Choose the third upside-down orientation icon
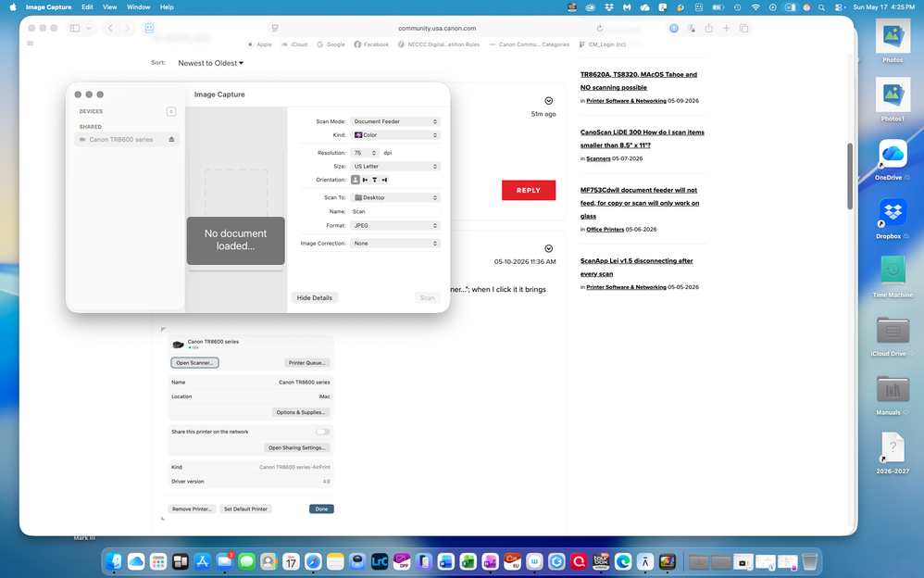Viewport: 924px width, 578px height. click(x=375, y=180)
